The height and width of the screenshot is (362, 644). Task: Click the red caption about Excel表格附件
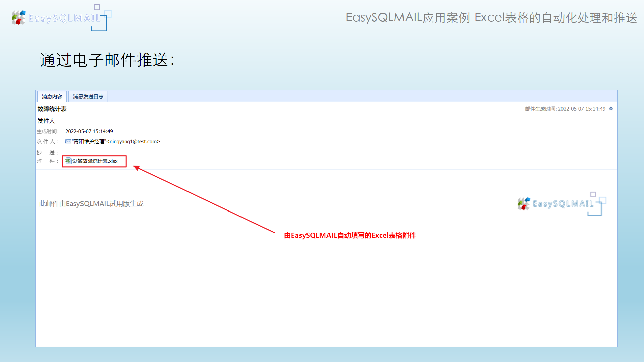(x=350, y=236)
